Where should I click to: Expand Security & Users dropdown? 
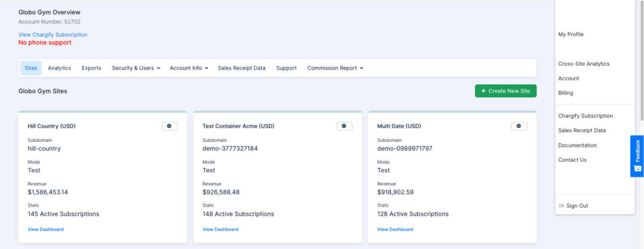136,68
